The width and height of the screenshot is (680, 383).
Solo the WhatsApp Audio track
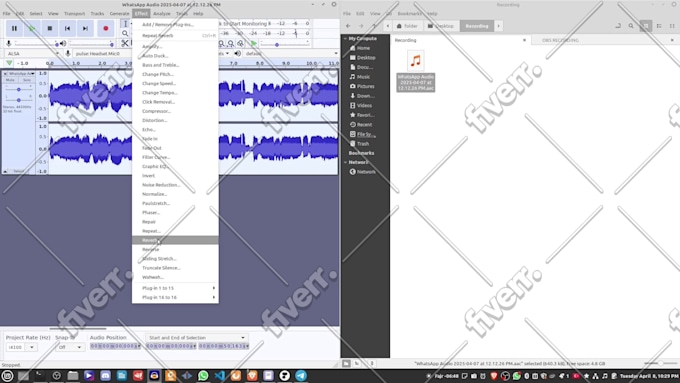tap(27, 80)
